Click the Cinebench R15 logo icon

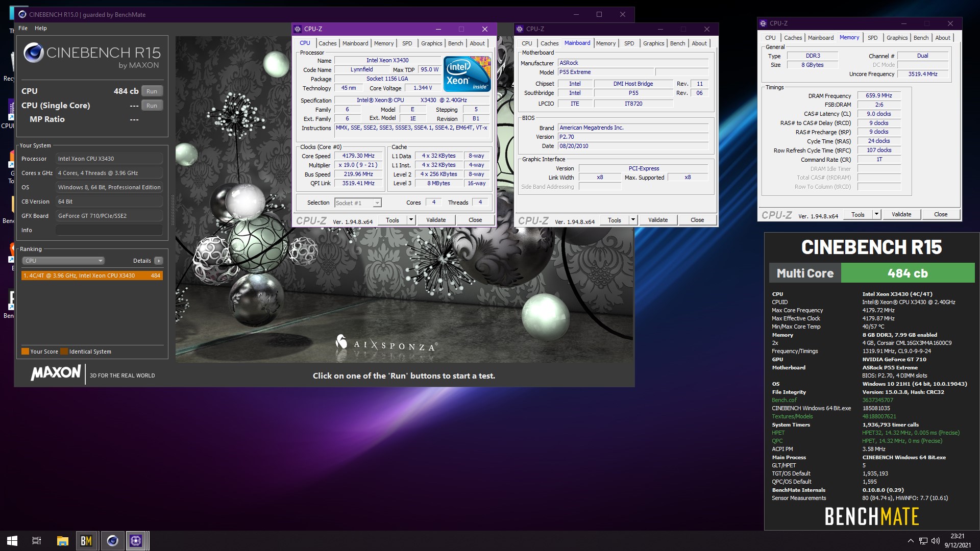tap(34, 53)
